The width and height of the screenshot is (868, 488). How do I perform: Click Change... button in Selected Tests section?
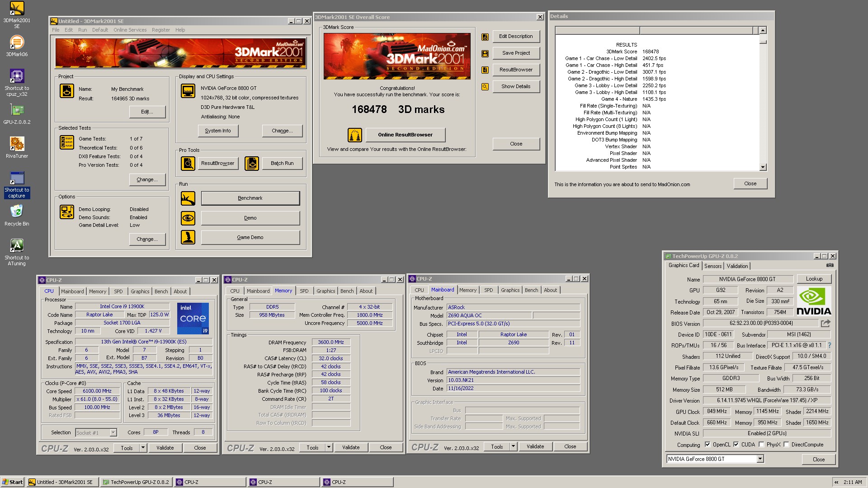tap(147, 179)
